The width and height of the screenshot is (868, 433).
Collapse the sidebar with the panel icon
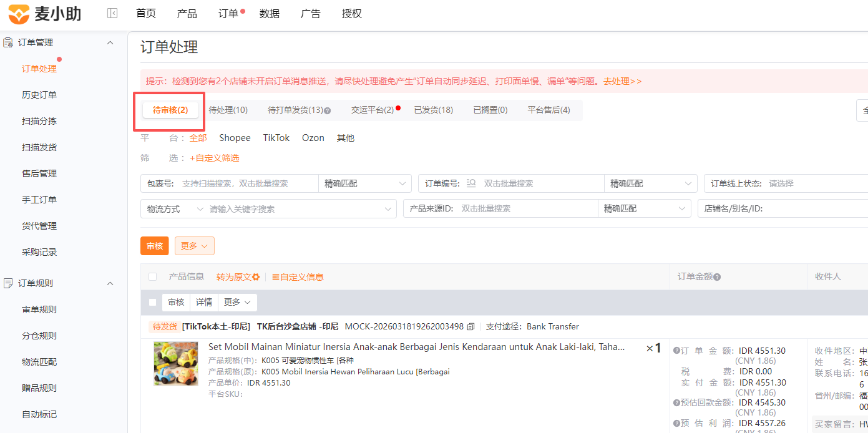112,13
